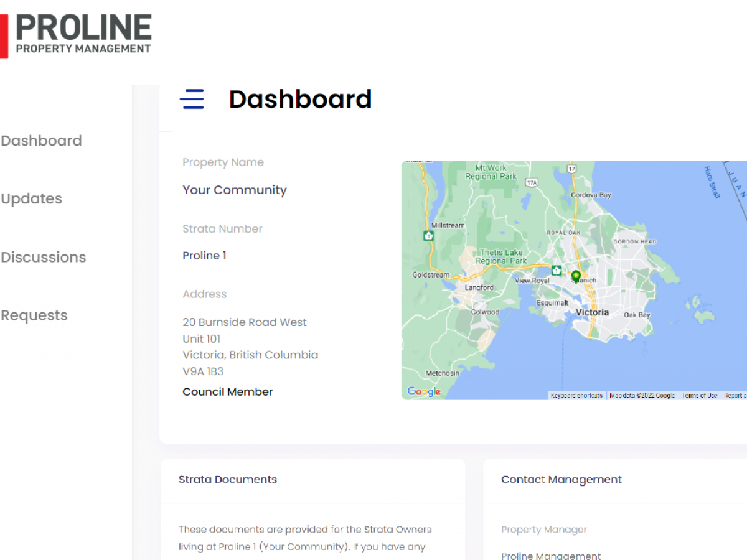Click the 'Property Name' field label
The height and width of the screenshot is (560, 747).
(x=223, y=162)
